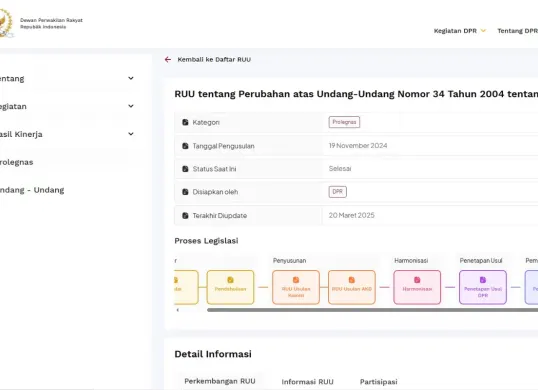Switch to the Perkembangan RUU tab
The height and width of the screenshot is (390, 538).
point(220,381)
